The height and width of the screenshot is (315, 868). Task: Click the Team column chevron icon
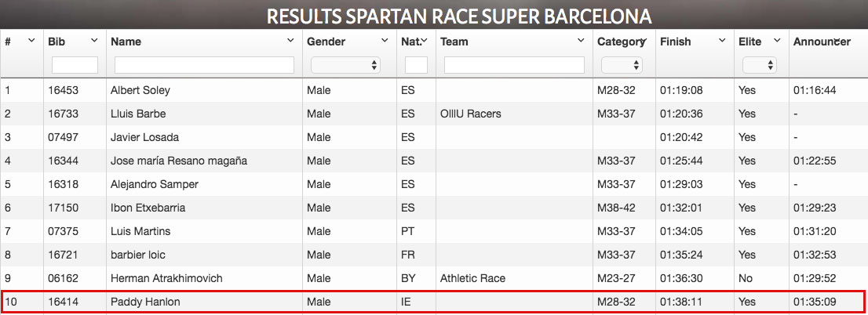pyautogui.click(x=581, y=40)
